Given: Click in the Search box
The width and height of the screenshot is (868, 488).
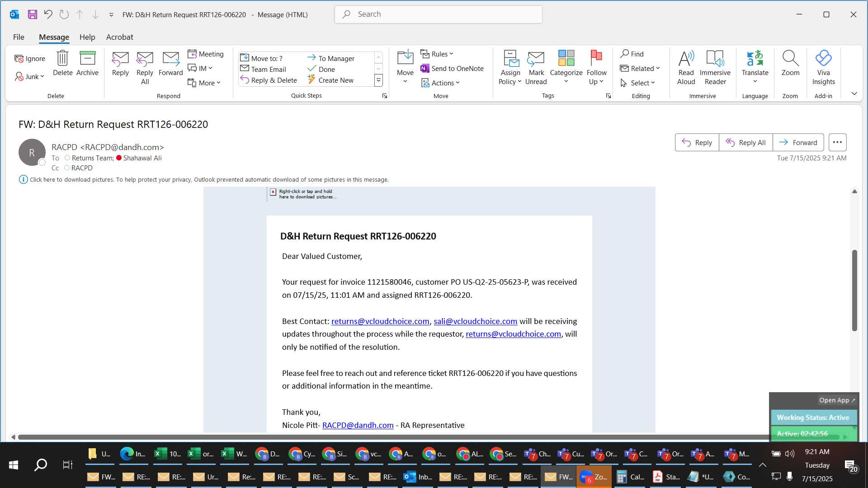Looking at the screenshot, I should click(x=438, y=14).
